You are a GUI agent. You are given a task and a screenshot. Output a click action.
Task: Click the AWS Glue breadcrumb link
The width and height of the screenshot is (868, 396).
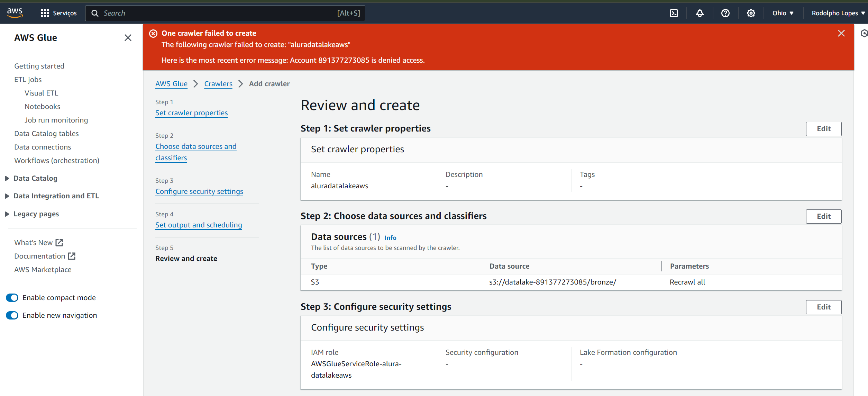[171, 84]
